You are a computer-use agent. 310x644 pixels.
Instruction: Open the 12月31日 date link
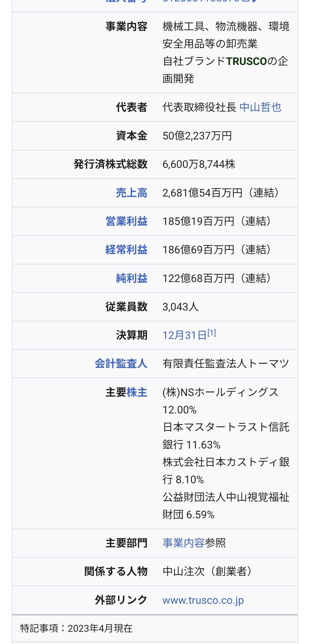[x=184, y=335]
